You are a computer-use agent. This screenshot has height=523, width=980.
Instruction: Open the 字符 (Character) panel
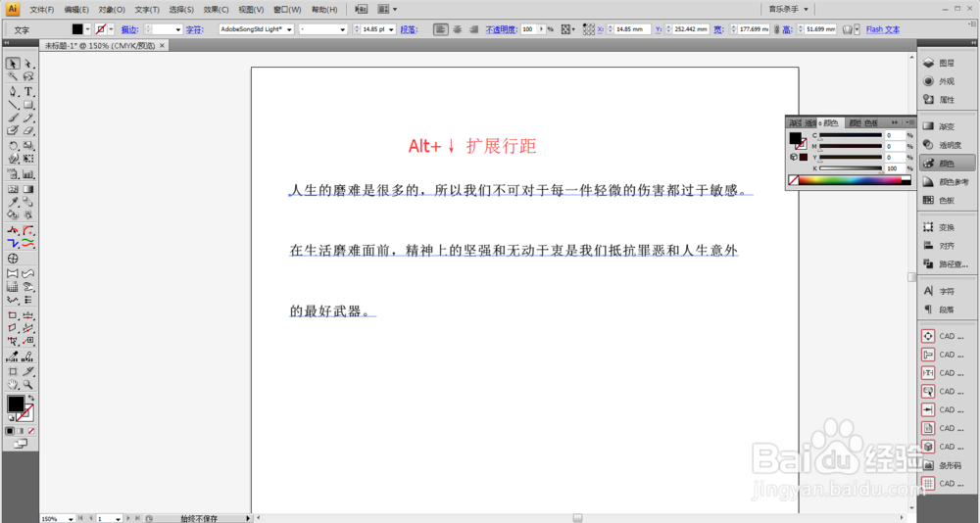tap(947, 291)
